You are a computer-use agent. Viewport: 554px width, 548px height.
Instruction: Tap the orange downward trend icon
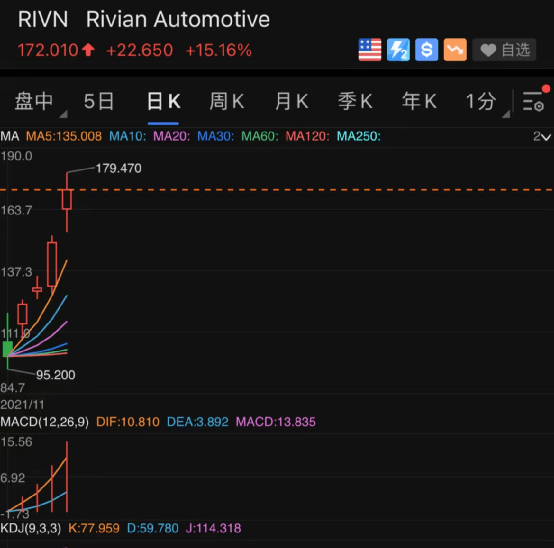coord(455,50)
